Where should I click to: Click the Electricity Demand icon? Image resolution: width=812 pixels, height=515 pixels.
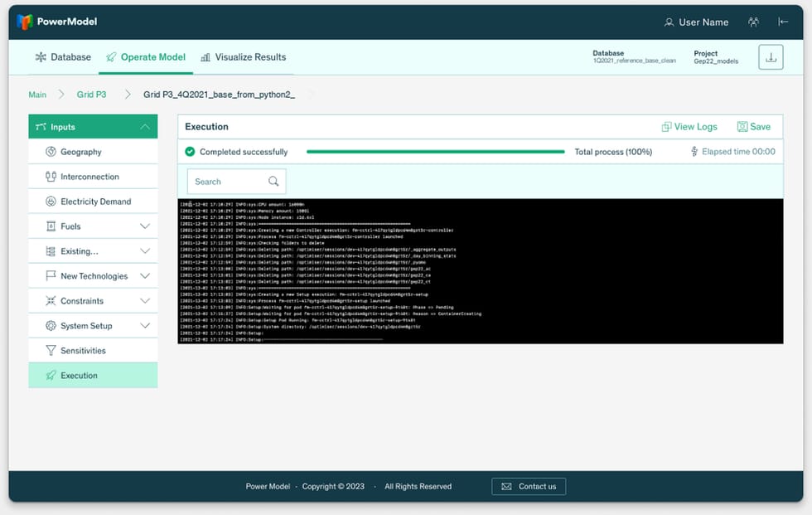[51, 202]
